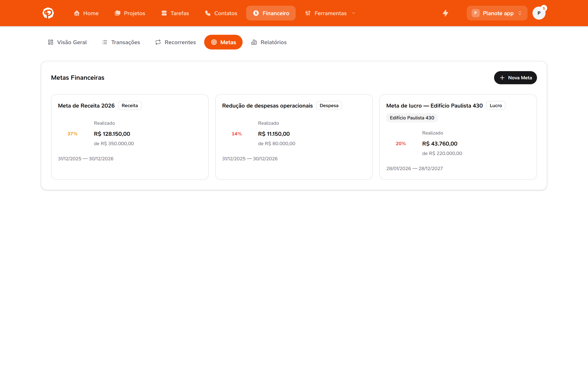Switch to the Relatórios tab
Viewport: 588px width, 368px height.
pyautogui.click(x=269, y=42)
